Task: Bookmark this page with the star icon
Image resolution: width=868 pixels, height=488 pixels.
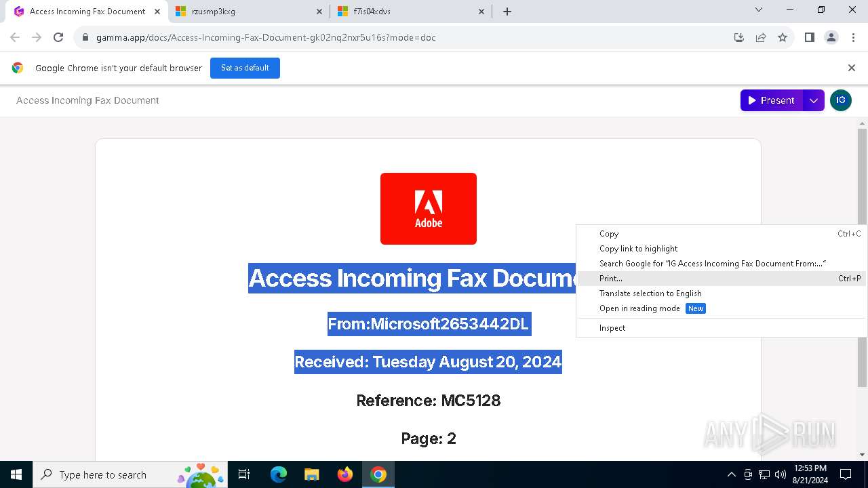Action: (783, 37)
